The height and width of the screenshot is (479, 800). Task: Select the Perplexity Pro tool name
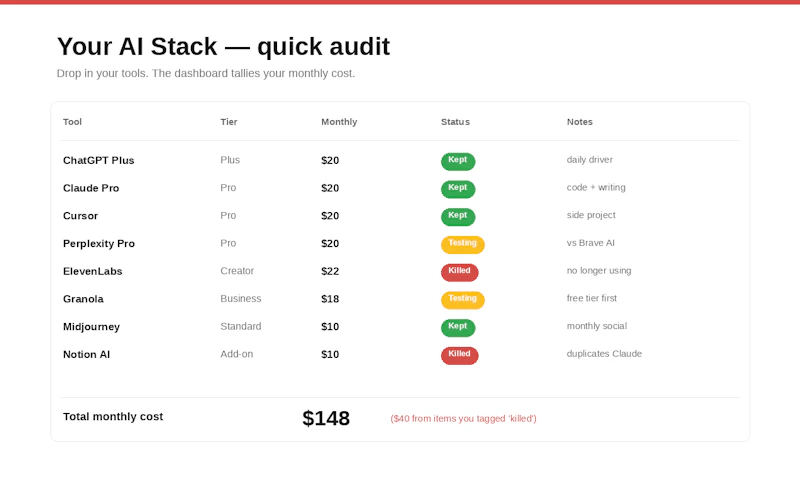[x=98, y=244]
